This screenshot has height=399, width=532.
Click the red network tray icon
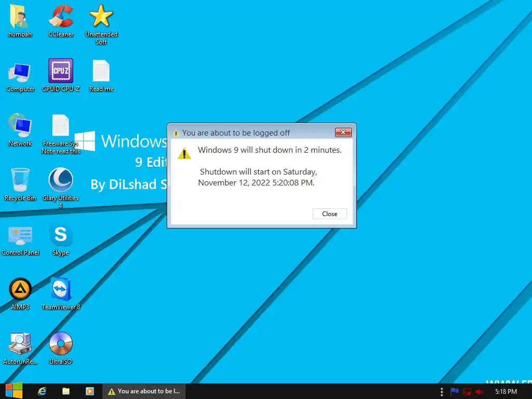pos(467,392)
